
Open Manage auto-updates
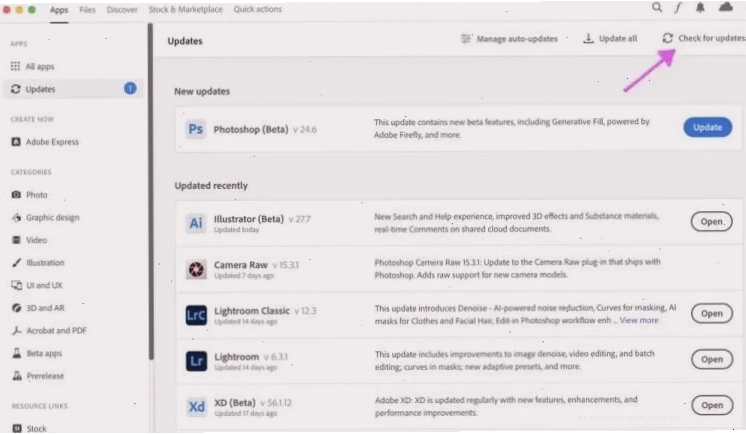[509, 39]
